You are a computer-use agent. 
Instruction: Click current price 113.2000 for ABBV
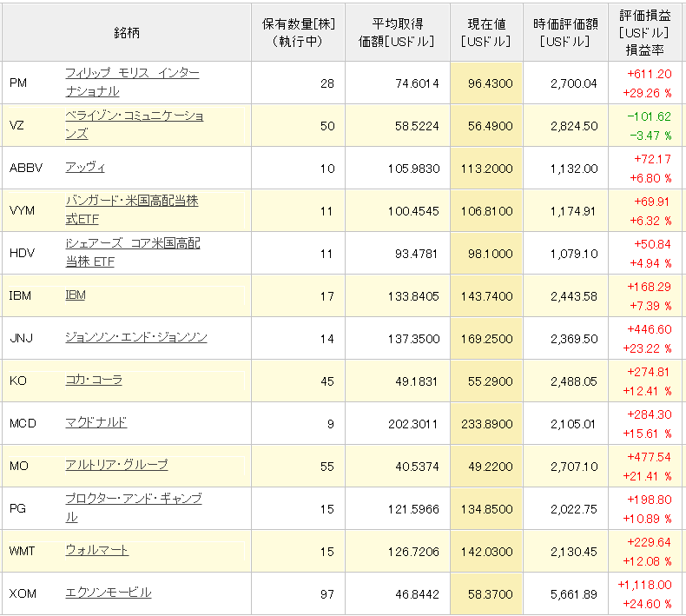[486, 169]
